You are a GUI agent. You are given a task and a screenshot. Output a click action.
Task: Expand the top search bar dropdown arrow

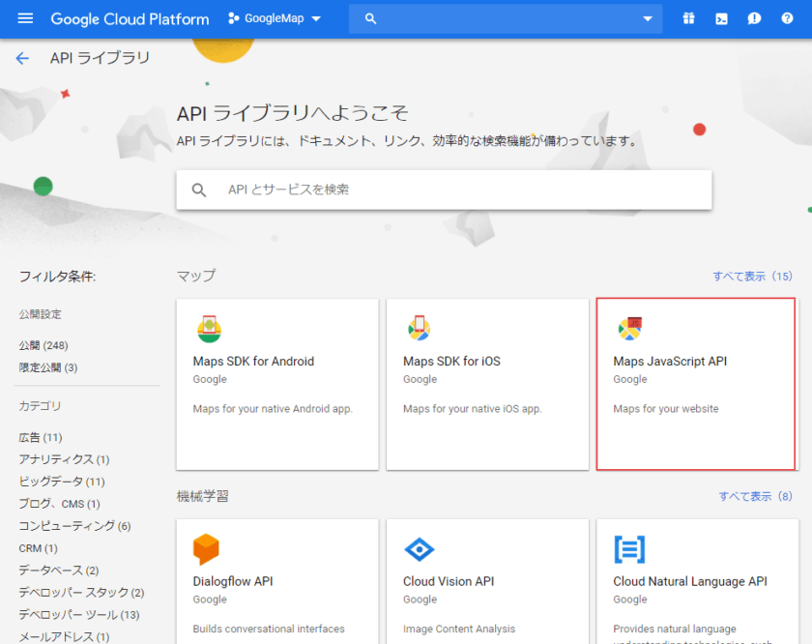[x=648, y=18]
